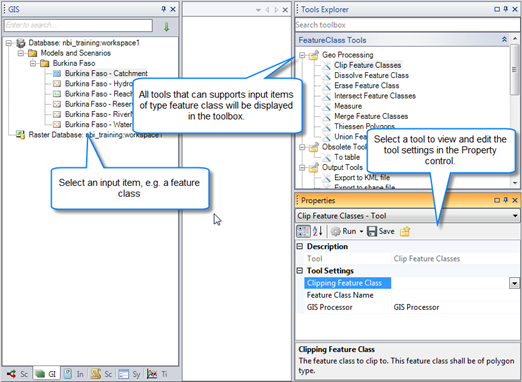This screenshot has height=382, width=522.
Task: Collapse the Geo Processing tree node
Action: coord(302,55)
